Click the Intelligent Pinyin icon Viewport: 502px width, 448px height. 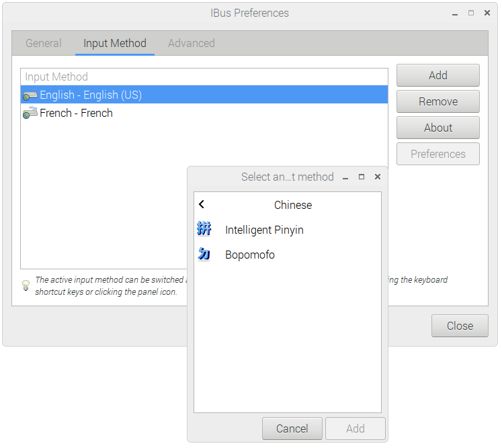[x=204, y=229]
